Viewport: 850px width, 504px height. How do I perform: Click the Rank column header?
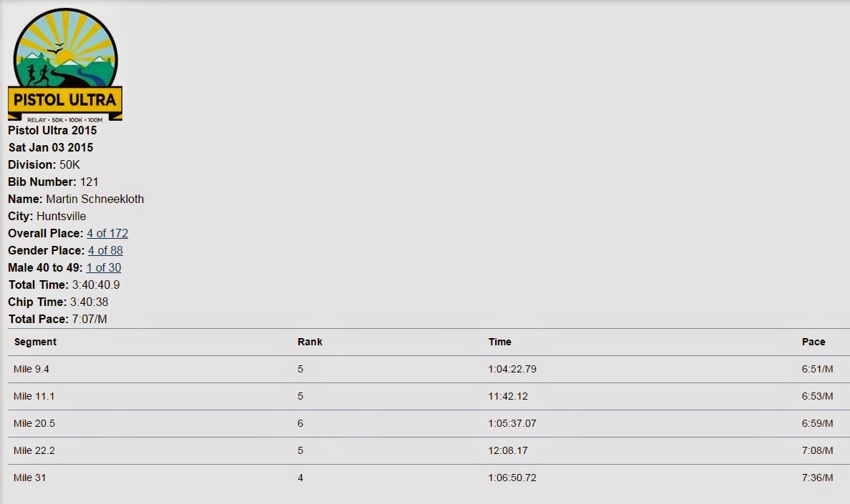click(310, 342)
